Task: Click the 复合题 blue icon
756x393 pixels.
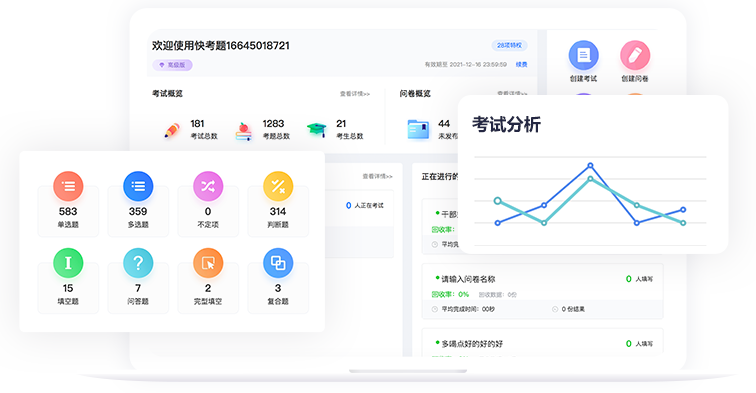Action: point(278,263)
